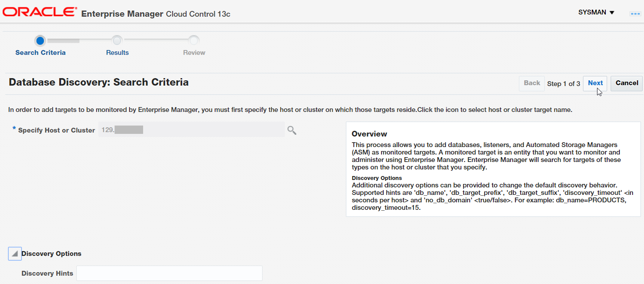Viewport: 644px width, 284px height.
Task: Click Database Discovery: Search Criteria heading
Action: click(x=99, y=82)
